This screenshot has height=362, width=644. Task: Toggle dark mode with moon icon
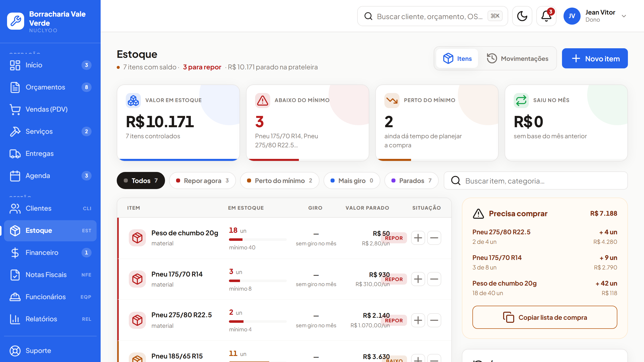522,16
